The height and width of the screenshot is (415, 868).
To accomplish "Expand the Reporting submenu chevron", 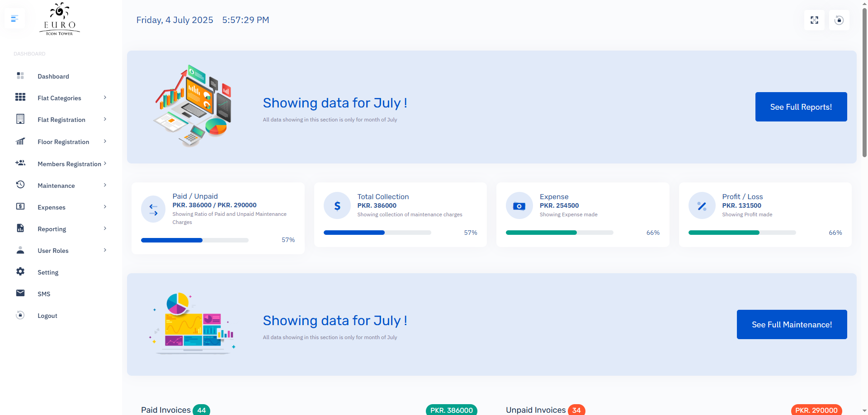I will click(x=105, y=228).
